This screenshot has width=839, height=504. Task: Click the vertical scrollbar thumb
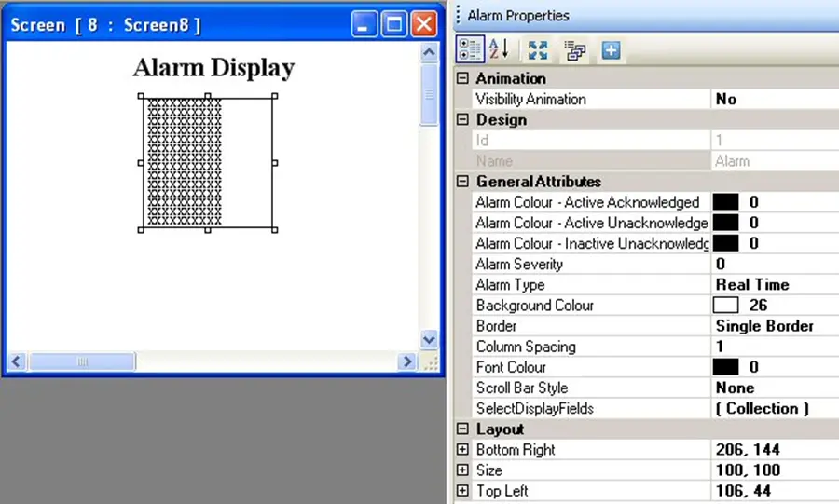coord(429,95)
